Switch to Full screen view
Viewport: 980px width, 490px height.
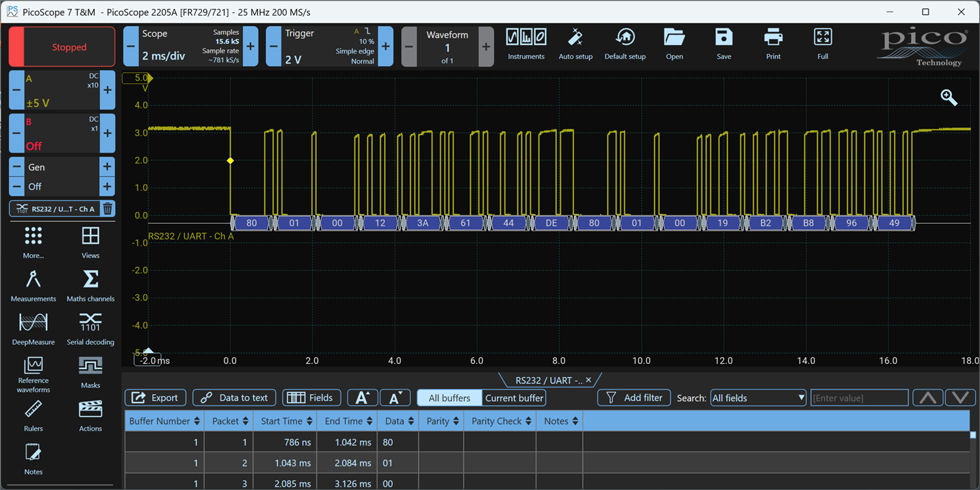click(x=823, y=45)
